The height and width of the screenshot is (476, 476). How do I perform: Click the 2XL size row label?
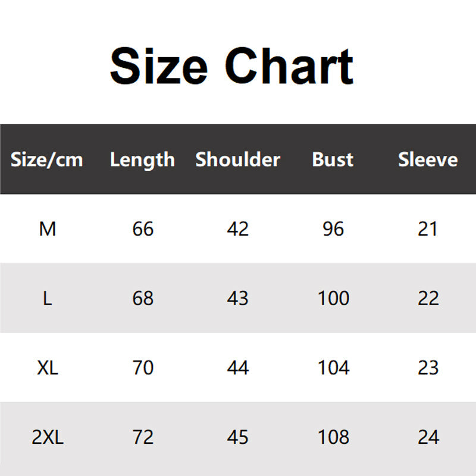pos(48,437)
